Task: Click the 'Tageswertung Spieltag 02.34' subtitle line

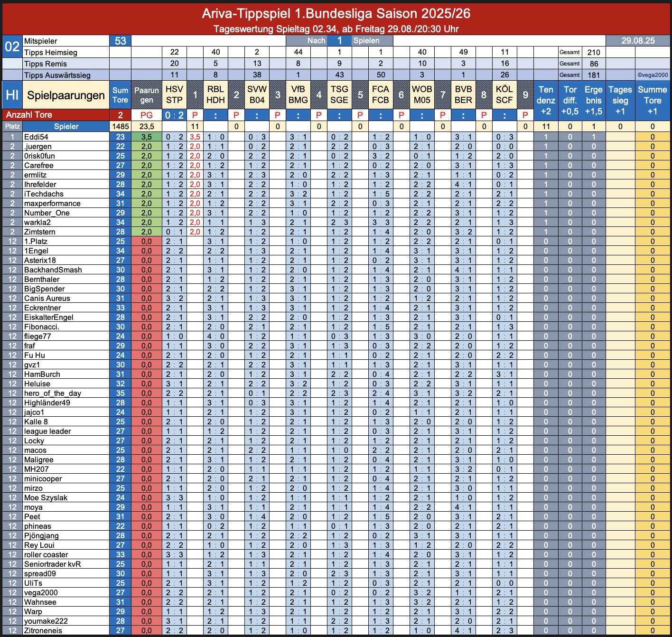Action: tap(336, 29)
